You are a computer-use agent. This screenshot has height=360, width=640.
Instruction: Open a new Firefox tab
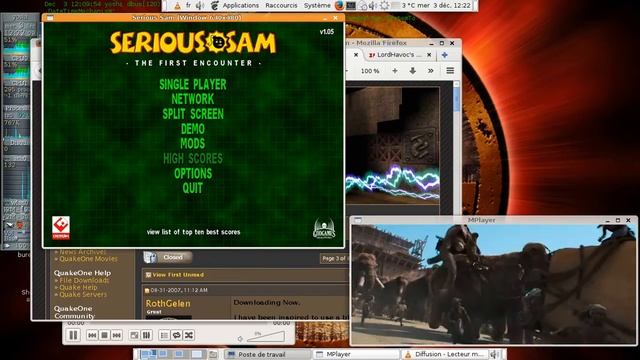(x=444, y=54)
